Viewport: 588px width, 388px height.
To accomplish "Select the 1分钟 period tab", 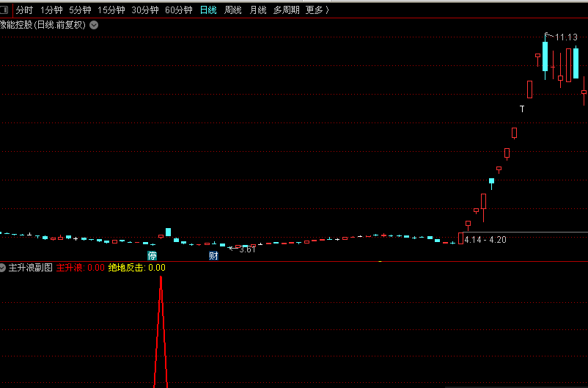I will tap(51, 10).
